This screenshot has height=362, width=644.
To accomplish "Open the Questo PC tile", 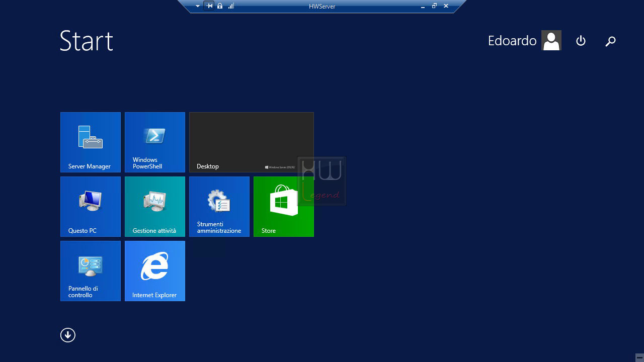I will [91, 207].
